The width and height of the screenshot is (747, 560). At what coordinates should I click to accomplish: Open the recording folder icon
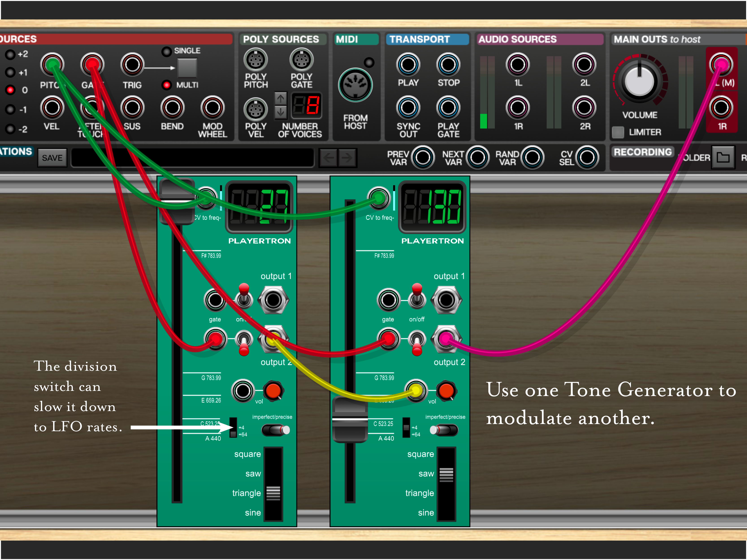pos(723,157)
